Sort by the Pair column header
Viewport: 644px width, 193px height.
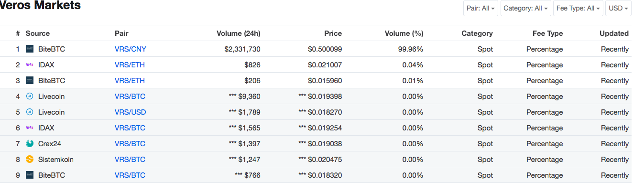(121, 33)
